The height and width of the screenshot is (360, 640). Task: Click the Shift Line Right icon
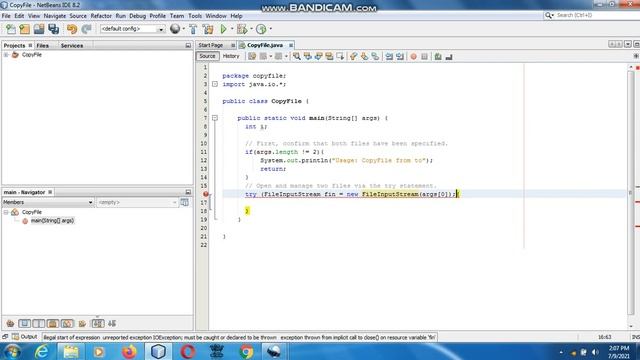tap(400, 56)
